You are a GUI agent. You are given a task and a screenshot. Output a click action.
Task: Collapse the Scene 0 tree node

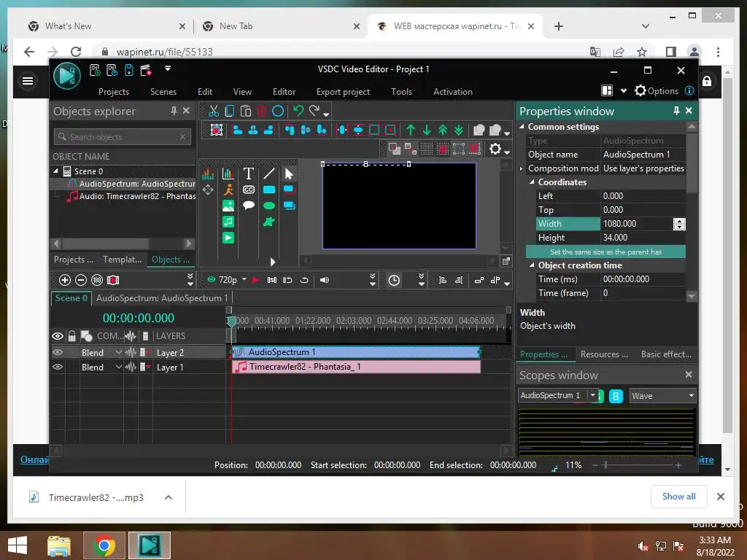pos(55,171)
